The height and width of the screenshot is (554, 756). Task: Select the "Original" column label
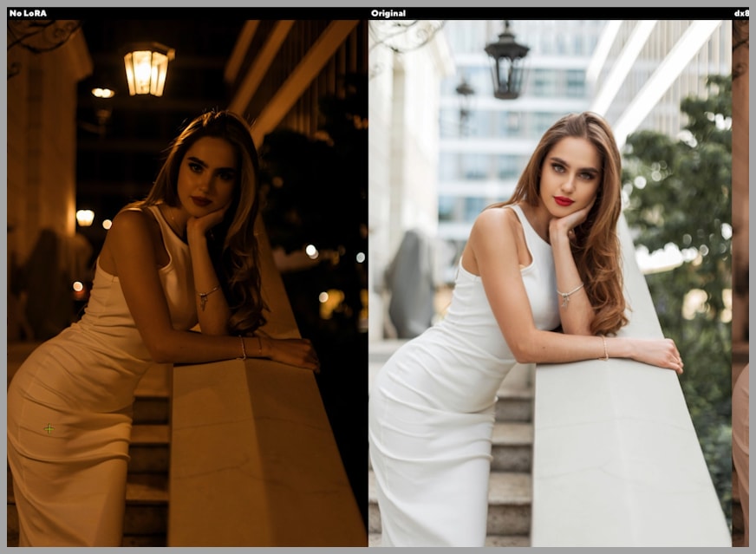pyautogui.click(x=388, y=13)
